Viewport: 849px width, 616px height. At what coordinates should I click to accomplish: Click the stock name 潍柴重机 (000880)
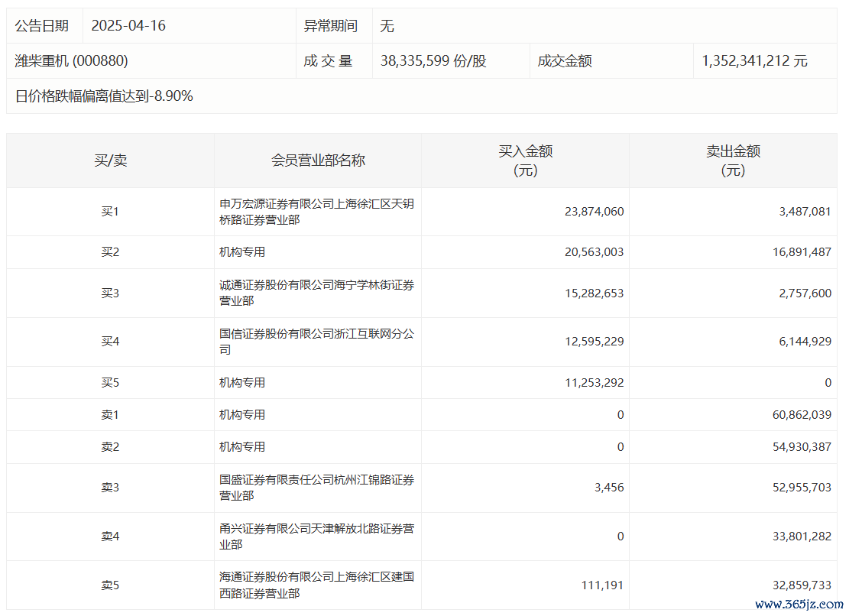pyautogui.click(x=71, y=61)
